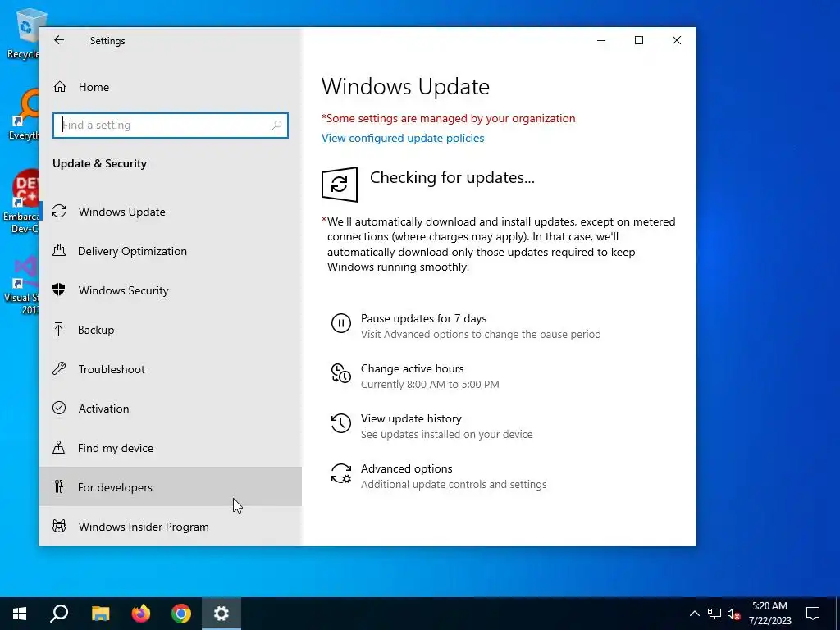Click the Windows Security shield icon

(59, 290)
